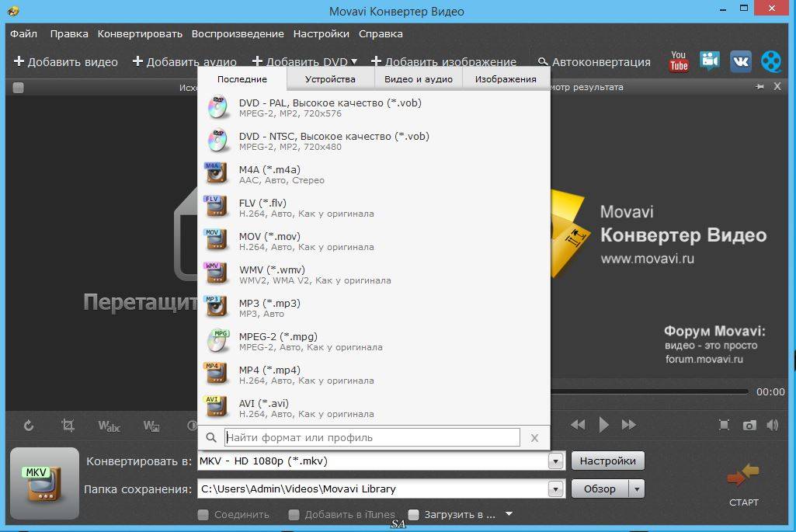Open the Воспроизведение menu
Screen dimensions: 796x532
238,33
